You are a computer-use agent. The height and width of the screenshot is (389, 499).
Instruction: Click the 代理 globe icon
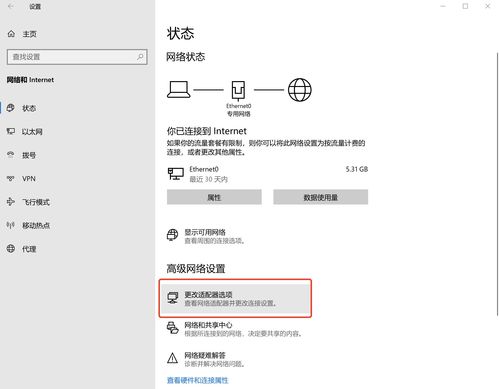pos(11,248)
